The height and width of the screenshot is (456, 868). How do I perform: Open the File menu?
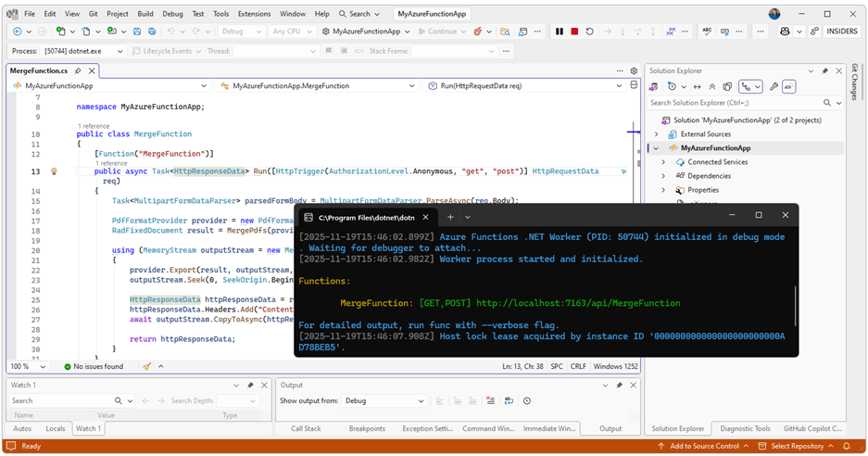pos(30,14)
